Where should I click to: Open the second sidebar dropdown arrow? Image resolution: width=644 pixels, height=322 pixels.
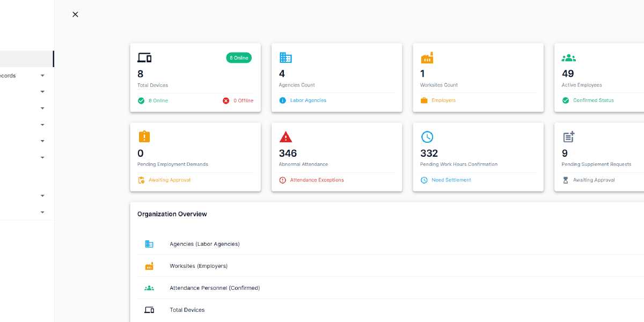[42, 92]
